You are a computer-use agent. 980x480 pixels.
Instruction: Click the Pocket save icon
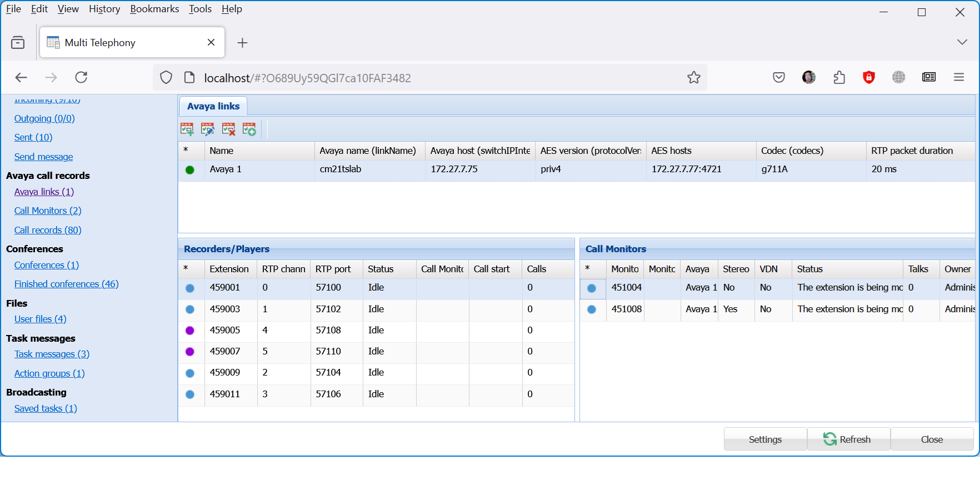point(779,78)
